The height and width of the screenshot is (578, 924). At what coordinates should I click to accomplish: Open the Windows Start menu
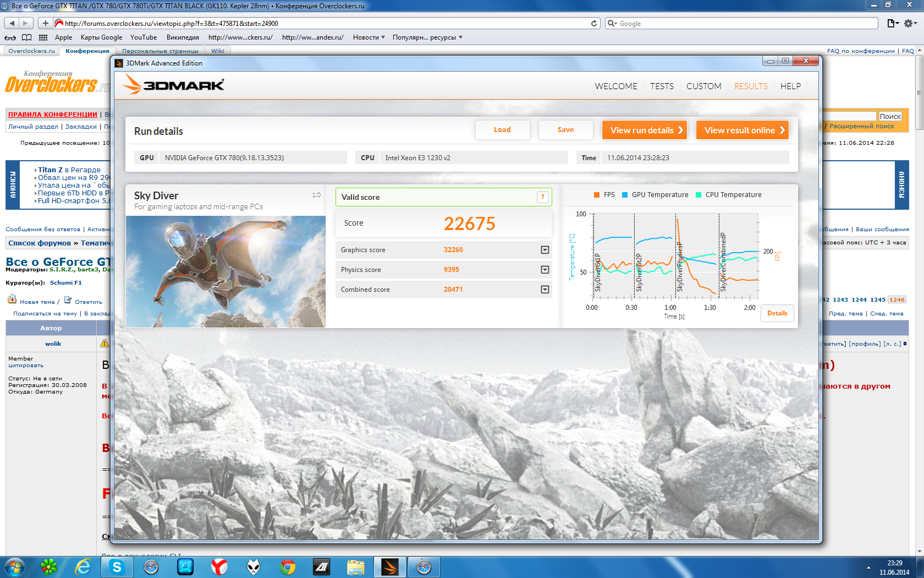point(14,567)
